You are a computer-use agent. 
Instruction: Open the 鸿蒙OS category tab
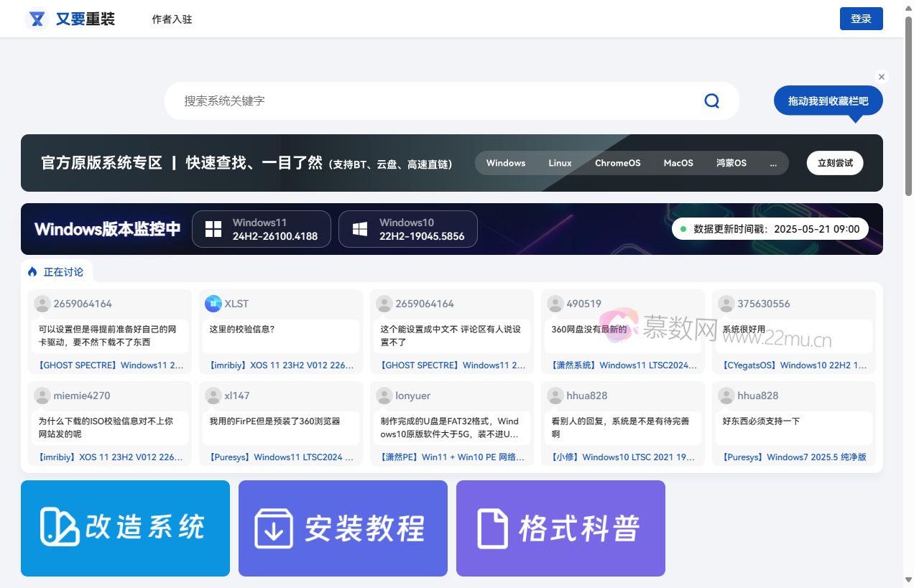731,163
